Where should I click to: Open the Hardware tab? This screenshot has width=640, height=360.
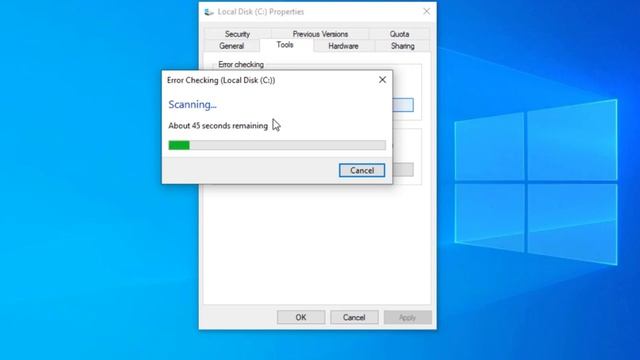[343, 46]
